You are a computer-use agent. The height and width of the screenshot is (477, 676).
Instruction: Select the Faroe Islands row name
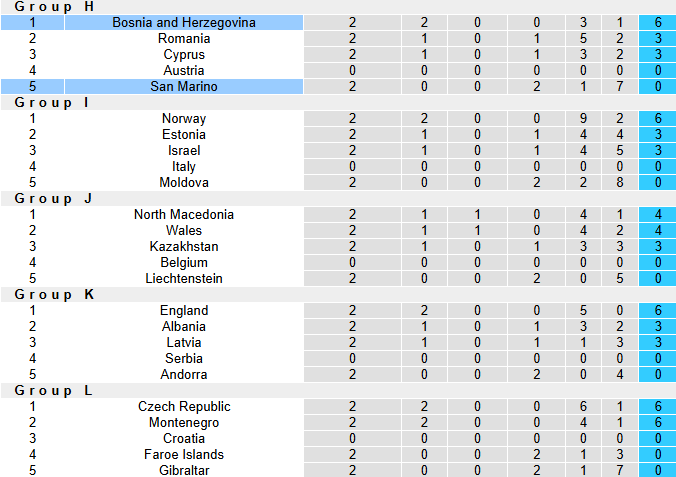pyautogui.click(x=184, y=454)
